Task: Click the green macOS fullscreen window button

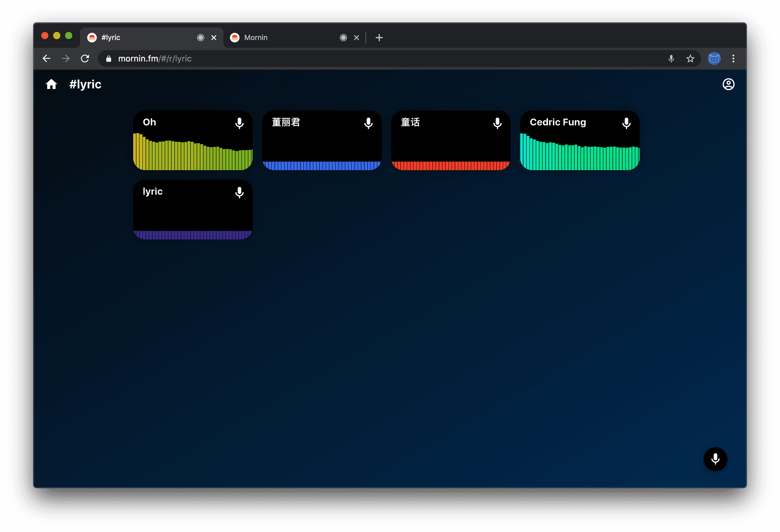Action: [x=69, y=36]
